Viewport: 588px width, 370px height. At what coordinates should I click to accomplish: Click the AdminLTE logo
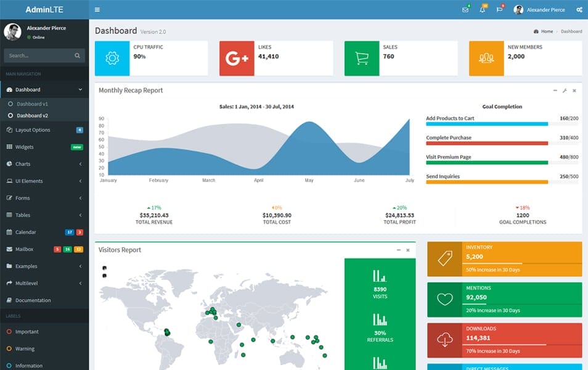(x=44, y=9)
